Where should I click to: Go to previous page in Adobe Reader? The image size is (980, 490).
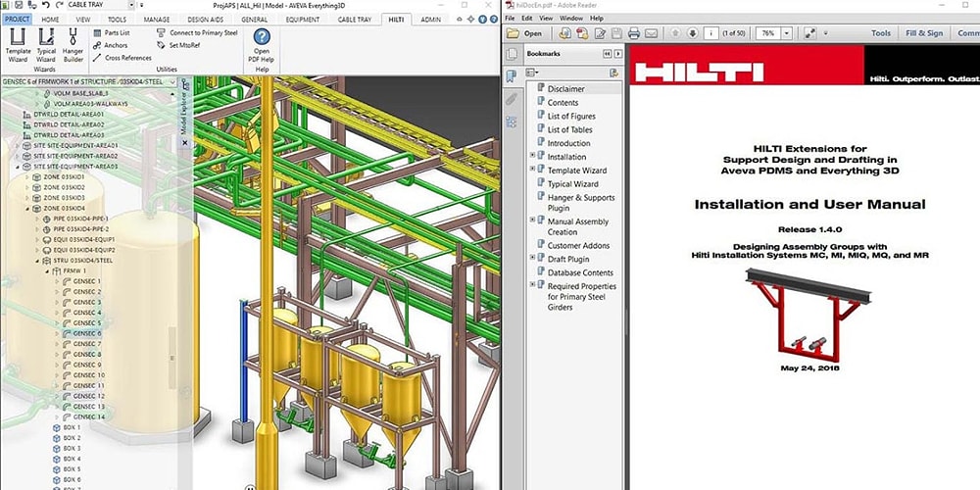click(675, 33)
